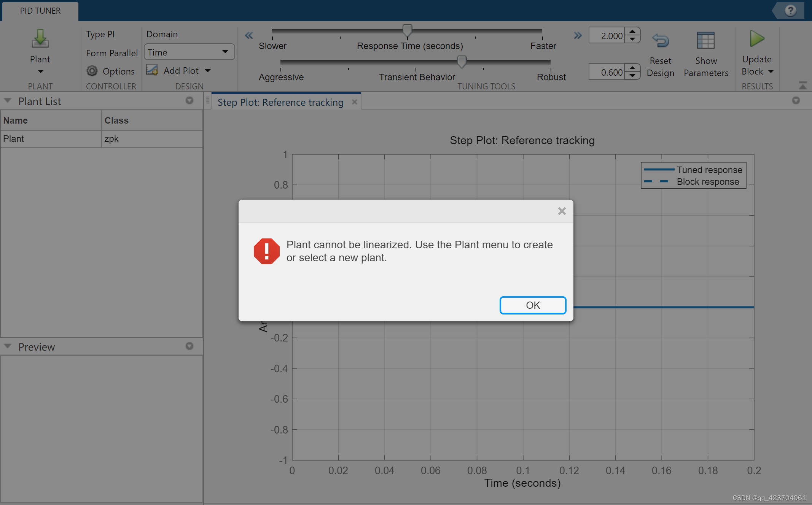Viewport: 812px width, 505px height.
Task: Collapse the Plant List panel
Action: pos(8,101)
